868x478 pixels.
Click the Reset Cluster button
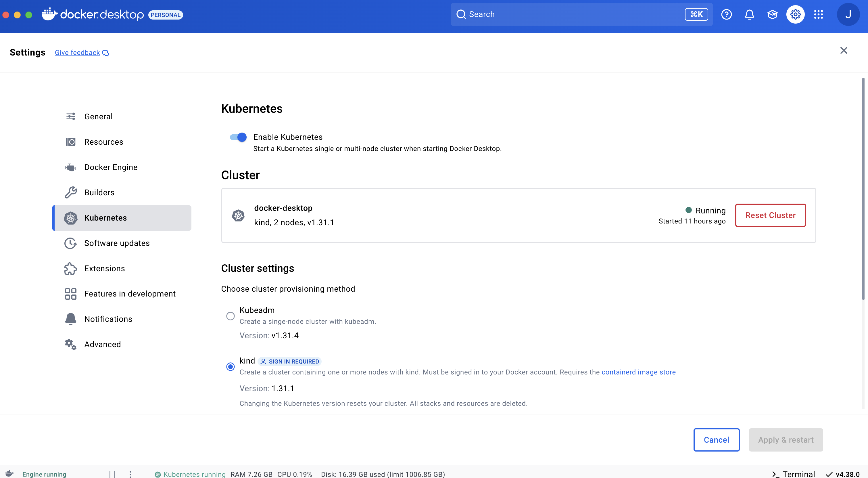click(770, 215)
